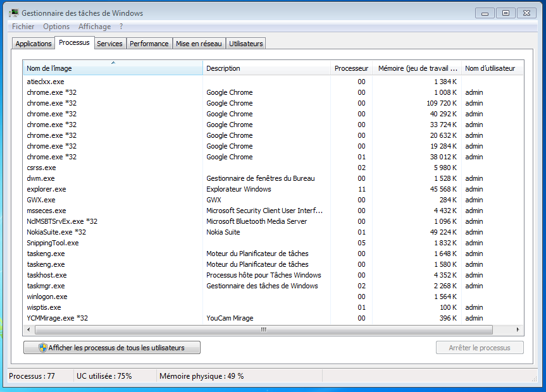
Task: Click the 49 224 K memory value
Action: (444, 232)
